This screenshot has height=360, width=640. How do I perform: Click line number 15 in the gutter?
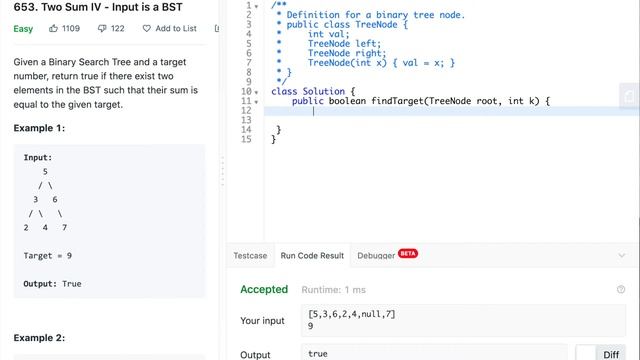click(x=246, y=139)
